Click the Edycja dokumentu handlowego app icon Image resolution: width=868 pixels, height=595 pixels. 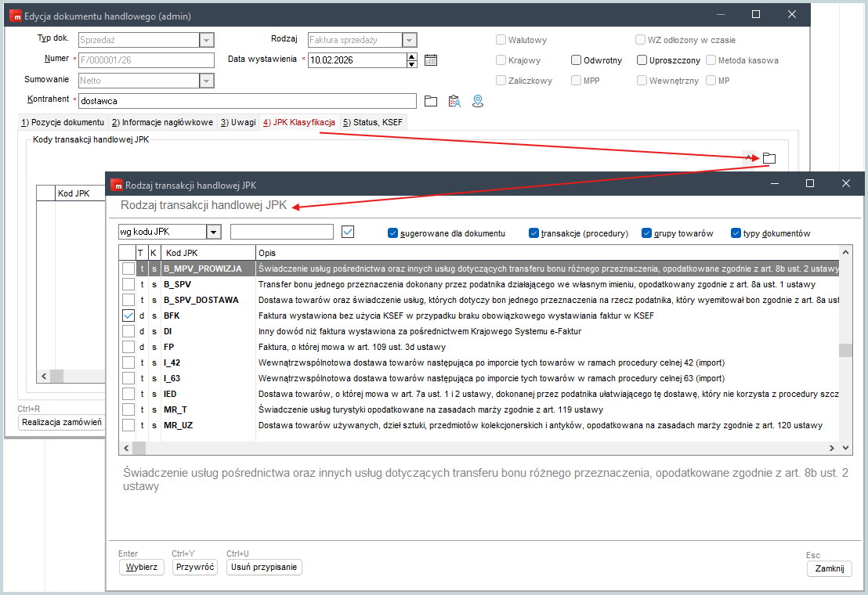15,16
